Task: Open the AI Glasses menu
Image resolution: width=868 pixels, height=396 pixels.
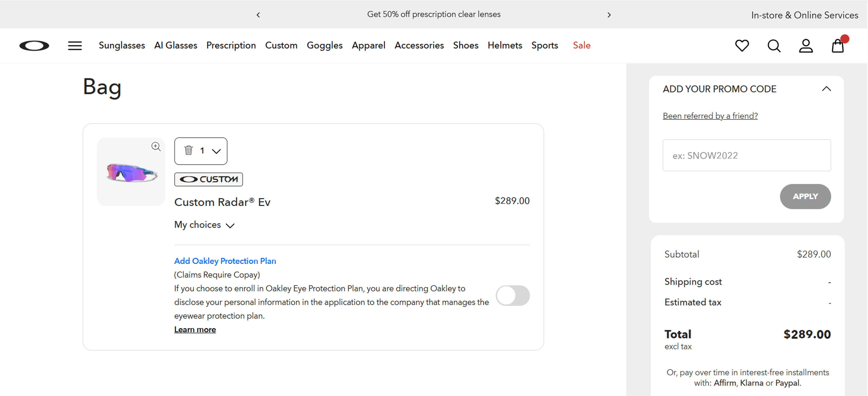Action: 176,45
